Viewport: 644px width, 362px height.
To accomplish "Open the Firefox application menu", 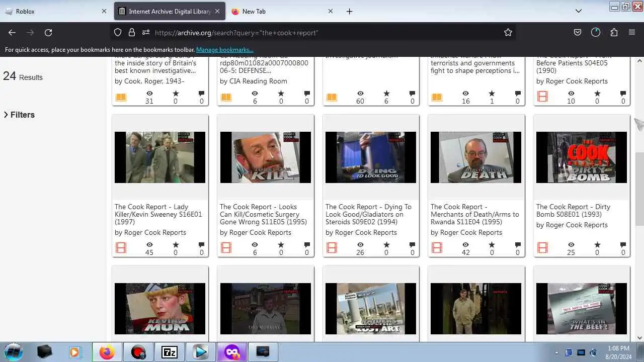I will (x=632, y=32).
